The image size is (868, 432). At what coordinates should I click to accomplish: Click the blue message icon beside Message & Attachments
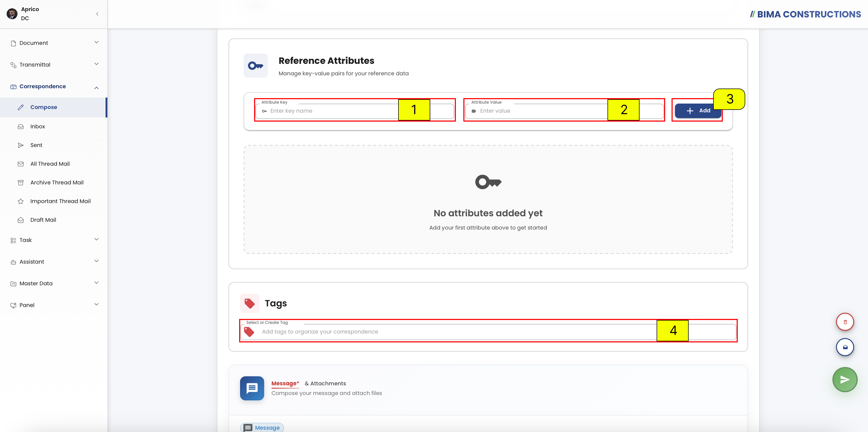(x=252, y=388)
